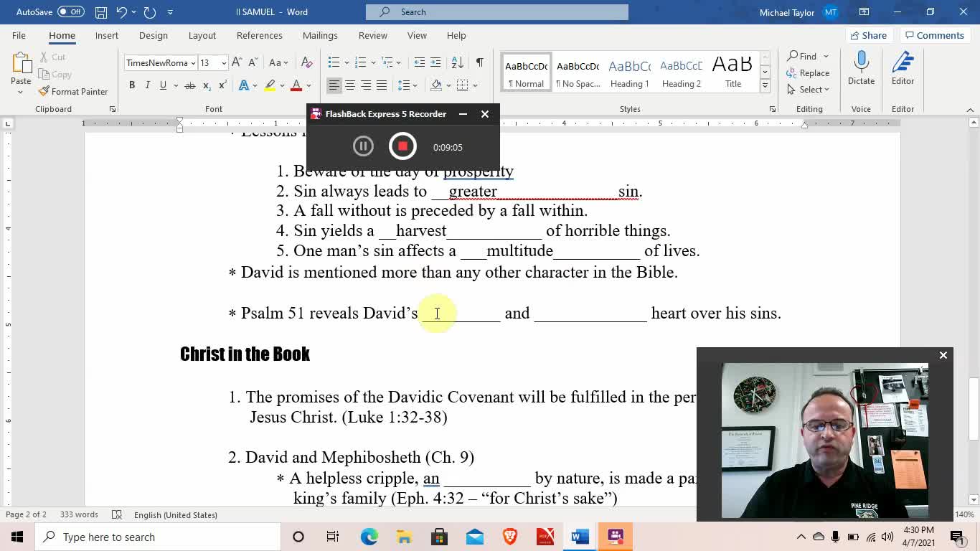The width and height of the screenshot is (980, 551).
Task: Switch to the Layout tab
Action: 202,35
